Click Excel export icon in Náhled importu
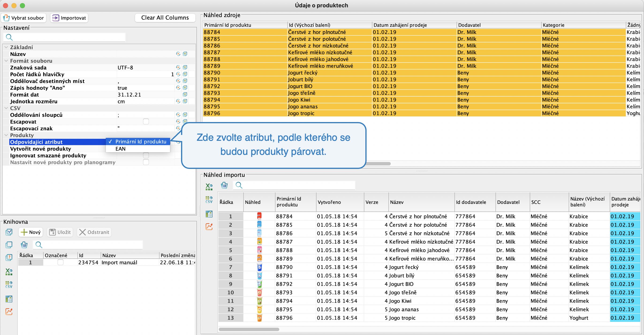This screenshot has width=644, height=335. (209, 187)
